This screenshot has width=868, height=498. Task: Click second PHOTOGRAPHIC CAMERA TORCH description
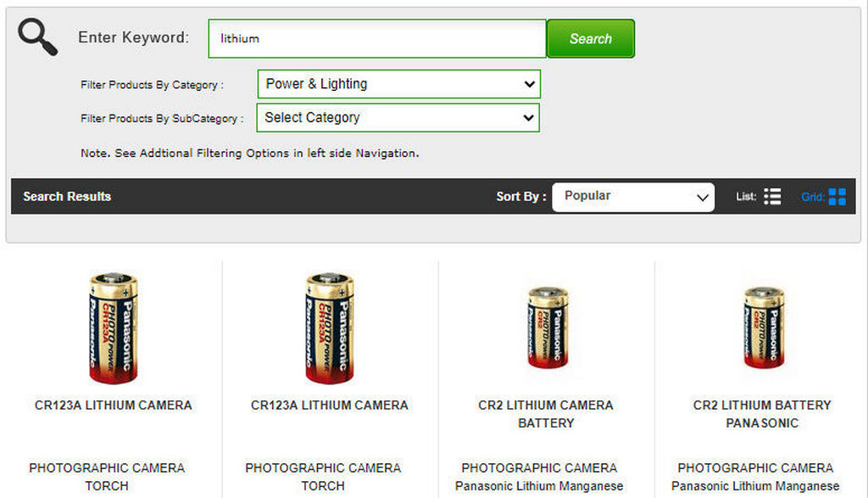tap(323, 477)
